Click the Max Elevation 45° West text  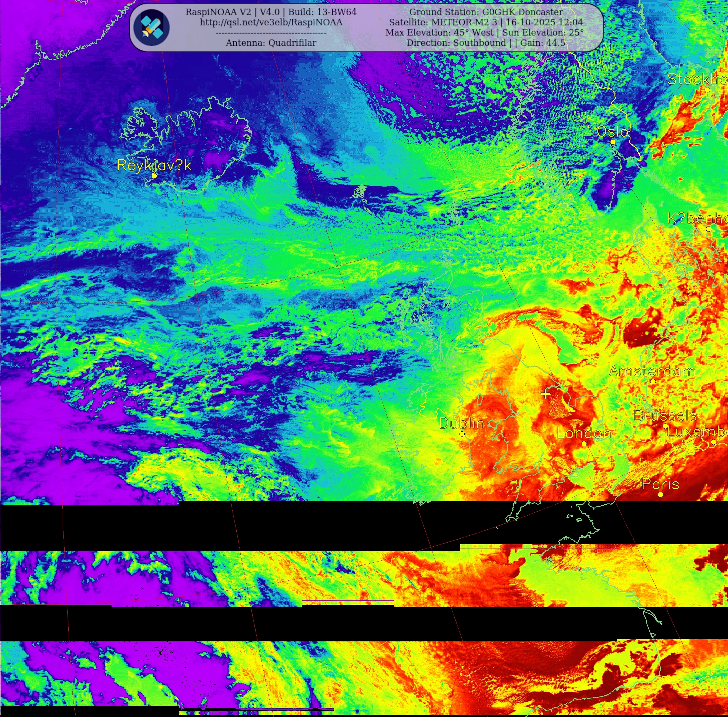(x=439, y=33)
